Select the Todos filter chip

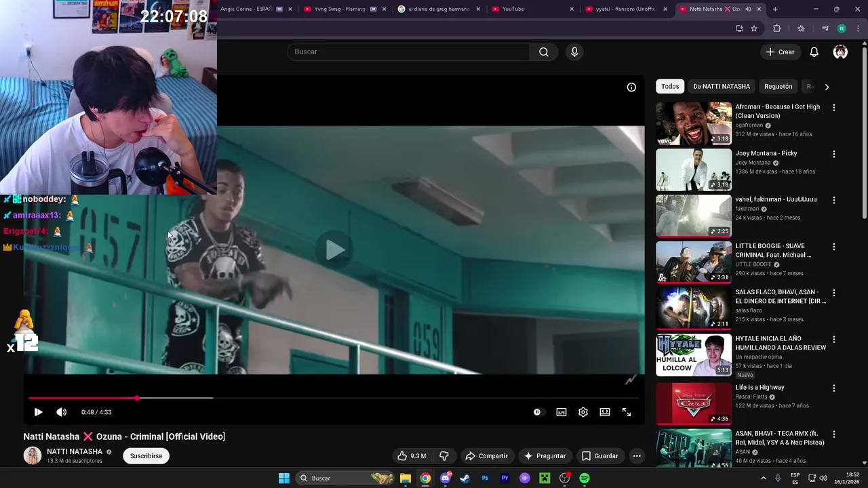pyautogui.click(x=670, y=87)
